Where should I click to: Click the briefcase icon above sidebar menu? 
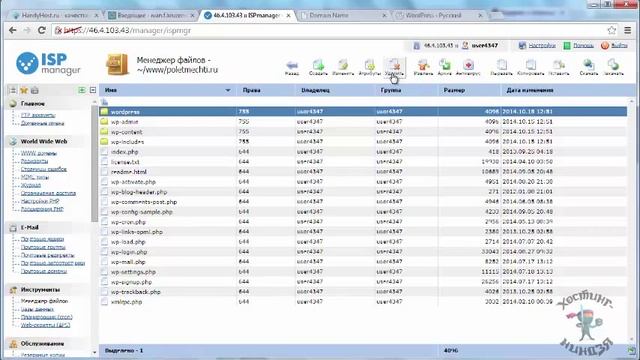[35, 90]
